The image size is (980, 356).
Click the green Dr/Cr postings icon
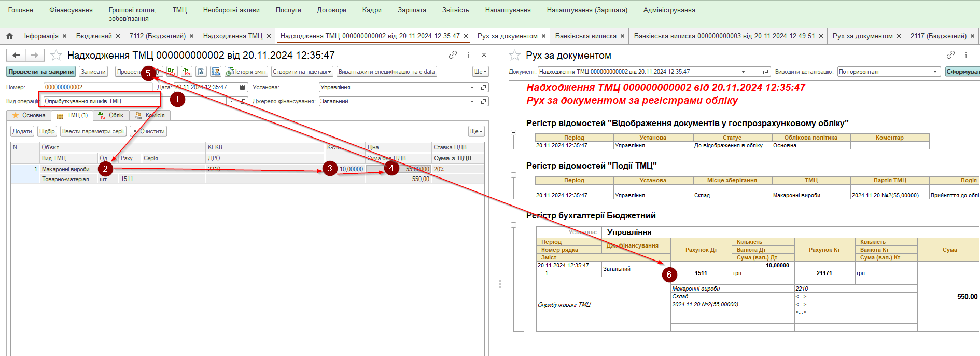pyautogui.click(x=172, y=72)
